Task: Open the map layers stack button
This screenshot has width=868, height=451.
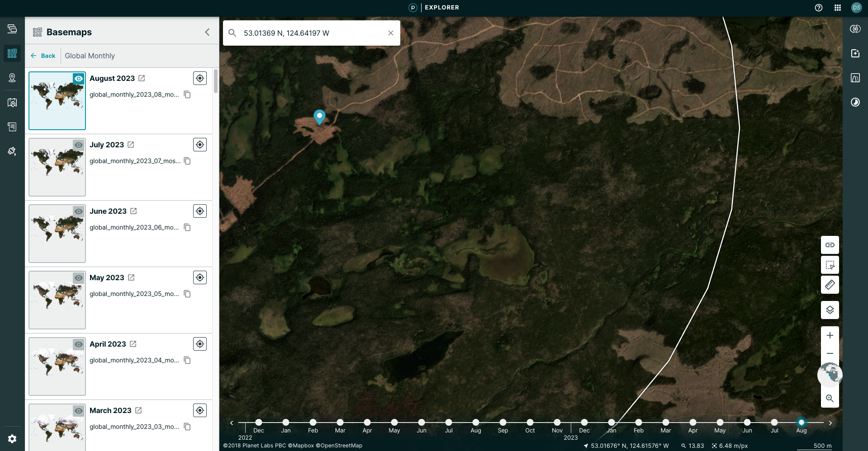Action: click(x=830, y=310)
